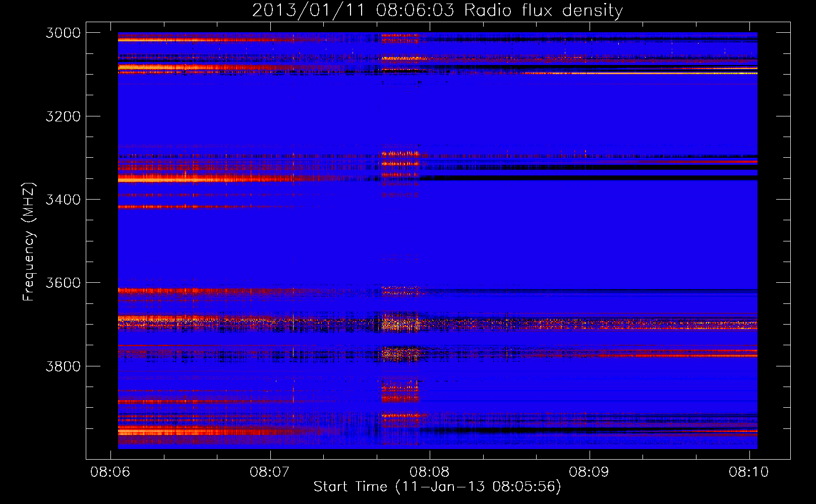816x504 pixels.
Task: Select the 3200 frequency tick label
Action: coord(63,116)
